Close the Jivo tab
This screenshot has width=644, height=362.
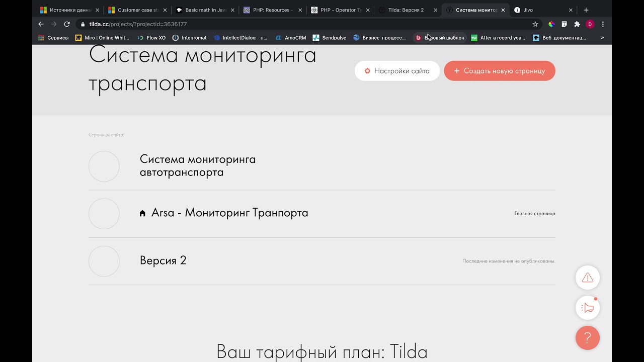[x=571, y=10]
